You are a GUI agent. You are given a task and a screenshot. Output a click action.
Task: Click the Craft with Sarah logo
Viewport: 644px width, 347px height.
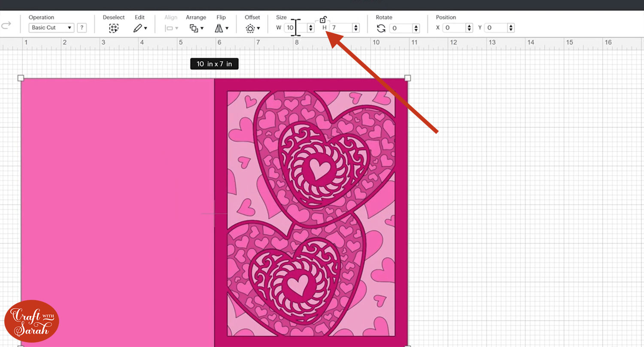[32, 321]
